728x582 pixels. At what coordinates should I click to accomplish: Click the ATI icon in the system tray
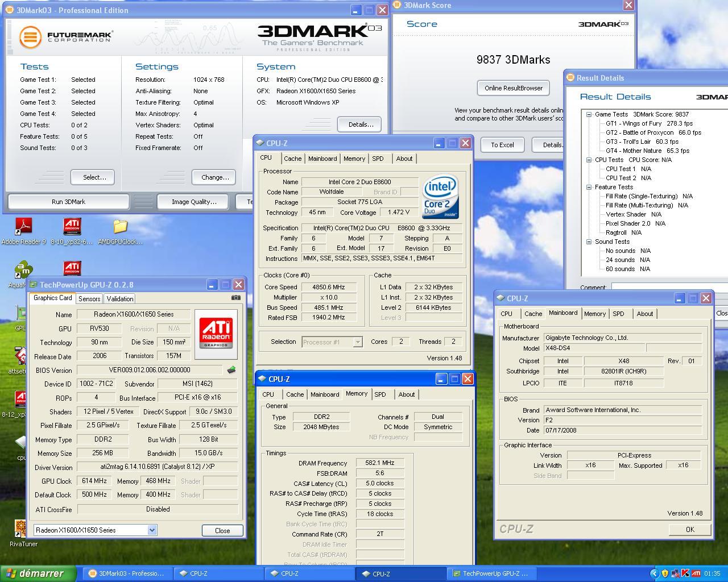[x=696, y=573]
